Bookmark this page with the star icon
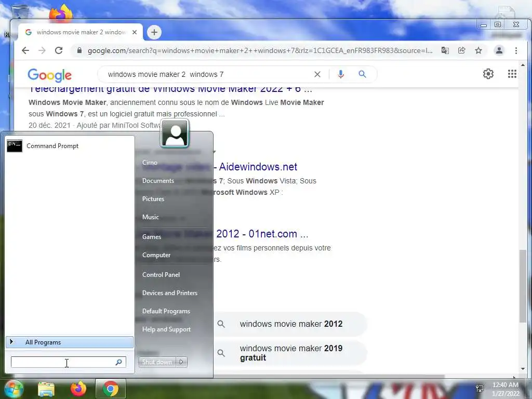The image size is (532, 399). (x=478, y=50)
